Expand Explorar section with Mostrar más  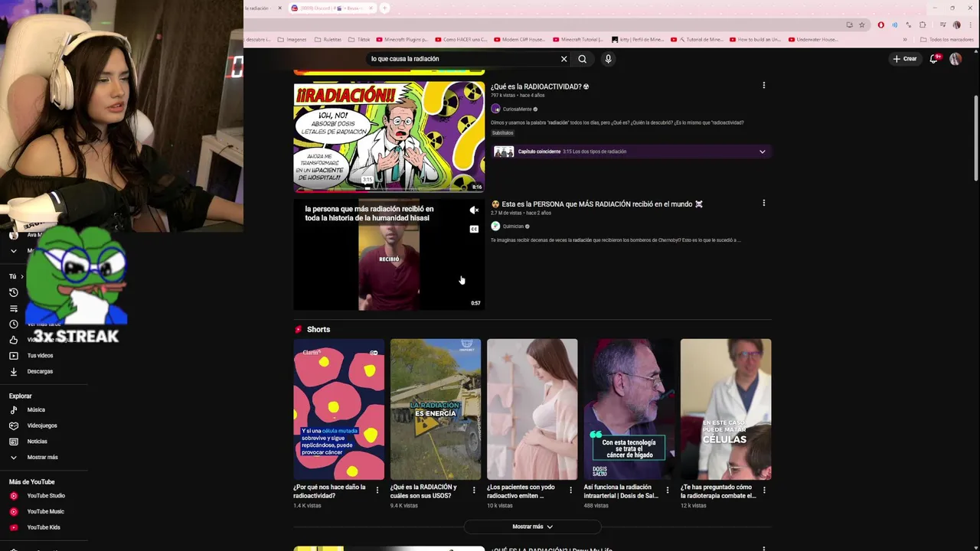[x=43, y=457]
